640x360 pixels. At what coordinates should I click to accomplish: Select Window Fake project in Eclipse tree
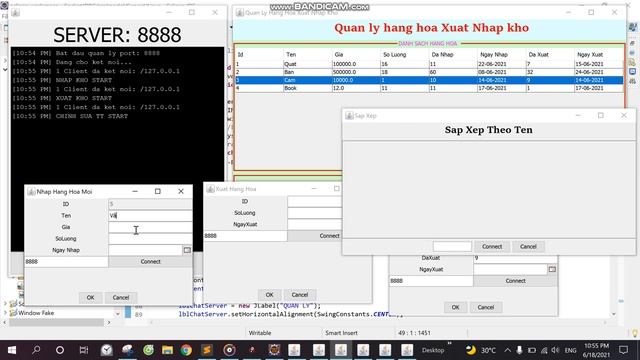36,313
